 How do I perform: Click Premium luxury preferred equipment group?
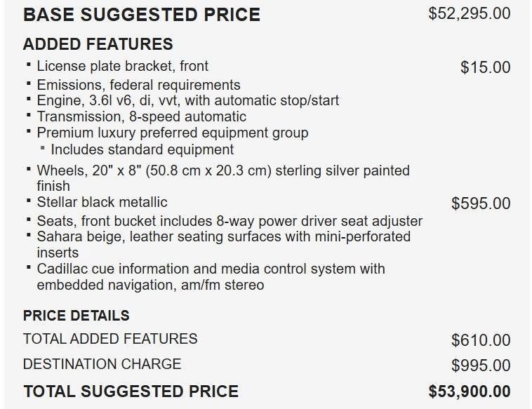pyautogui.click(x=172, y=133)
